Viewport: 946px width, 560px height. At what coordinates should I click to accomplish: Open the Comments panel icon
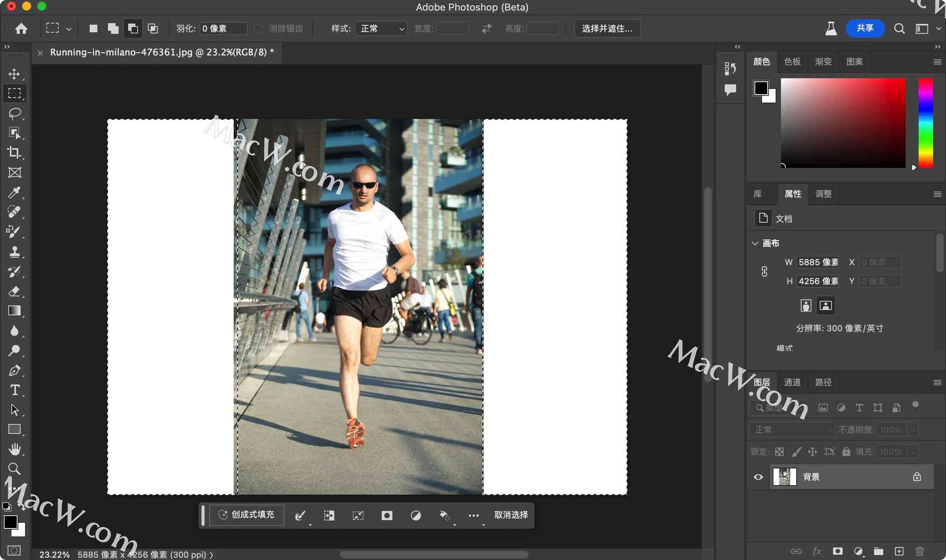coord(730,90)
